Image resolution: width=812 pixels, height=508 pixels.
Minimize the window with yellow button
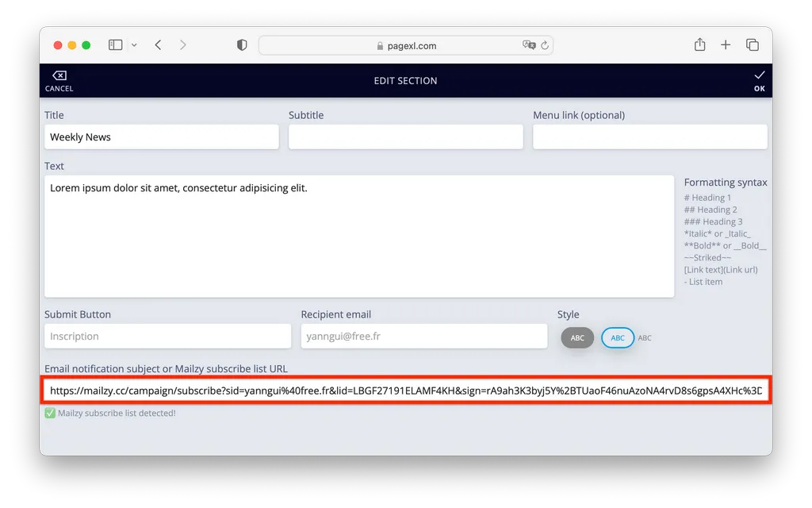tap(72, 45)
